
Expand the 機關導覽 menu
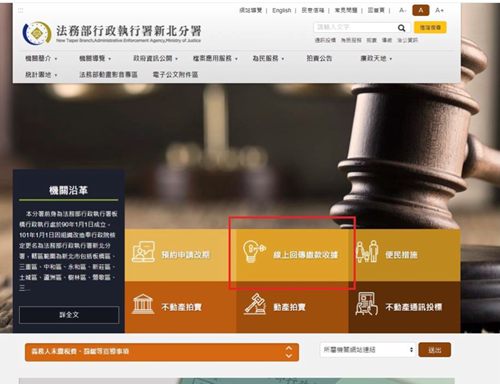95,58
